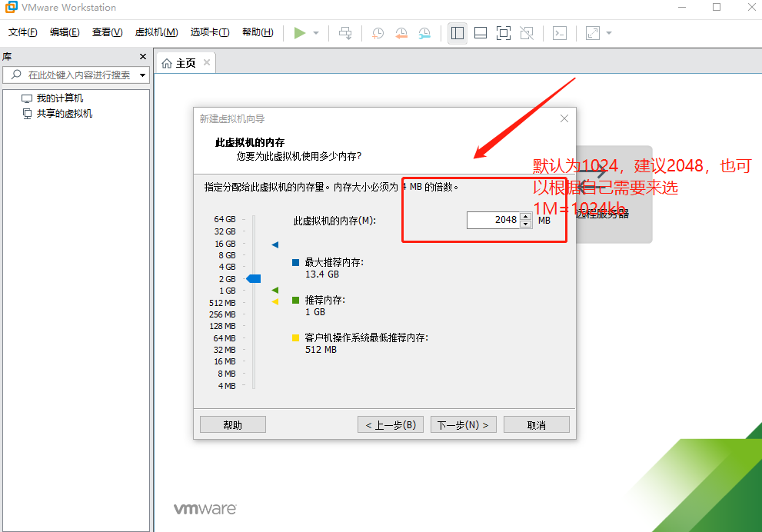
Task: Click the 8 GB label on memory scale
Action: 227,255
